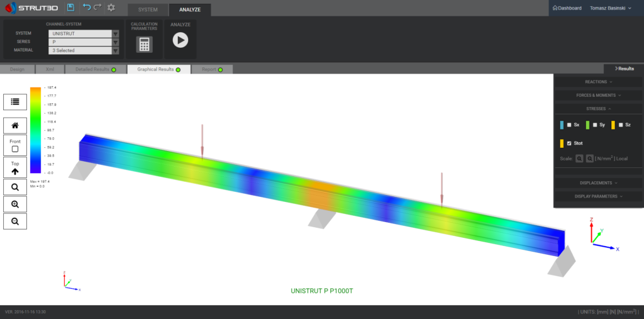
Task: Click the Sx blue color swatch
Action: 562,125
